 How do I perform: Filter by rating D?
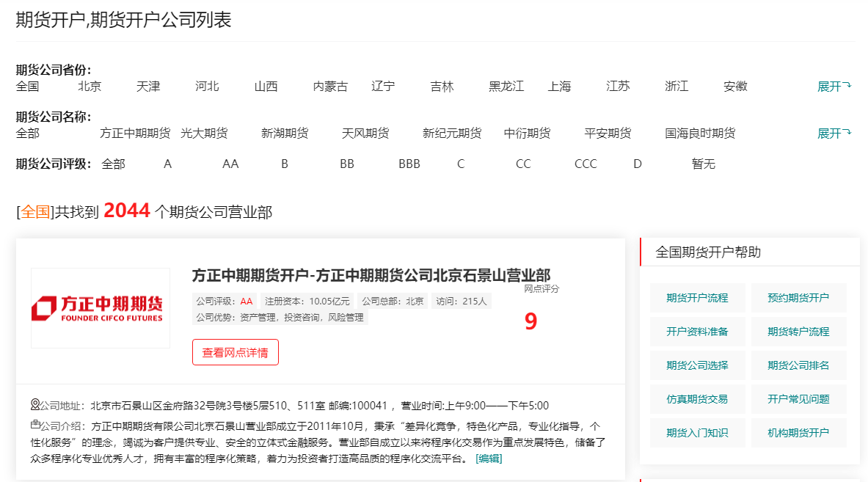point(638,164)
